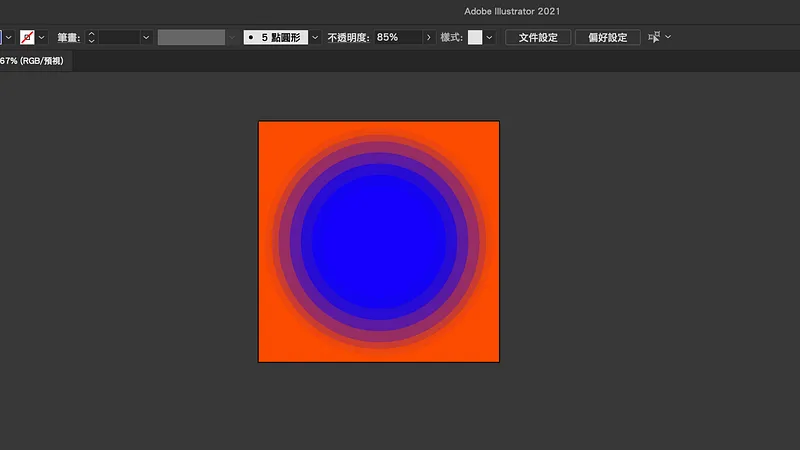
Task: Click the 樣式 graphic style swatch
Action: click(475, 37)
